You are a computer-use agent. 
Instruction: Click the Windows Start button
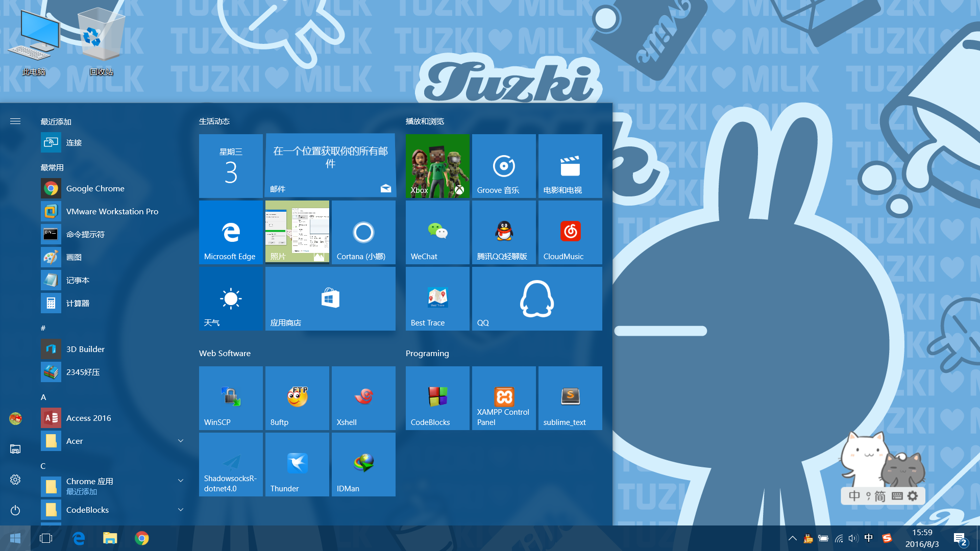pyautogui.click(x=15, y=538)
